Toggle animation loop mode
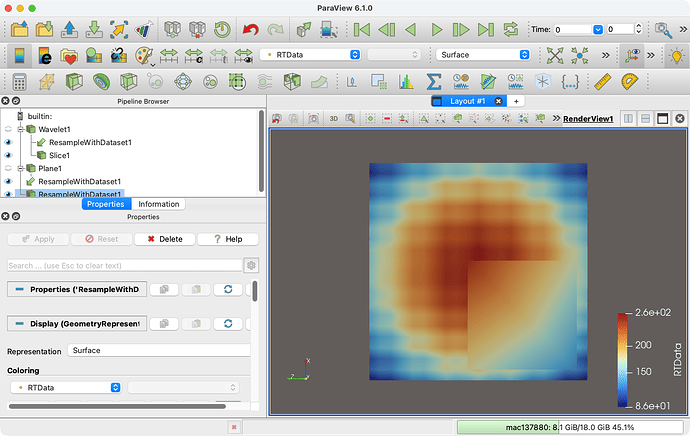Viewport: 690px width, 436px height. [x=510, y=29]
